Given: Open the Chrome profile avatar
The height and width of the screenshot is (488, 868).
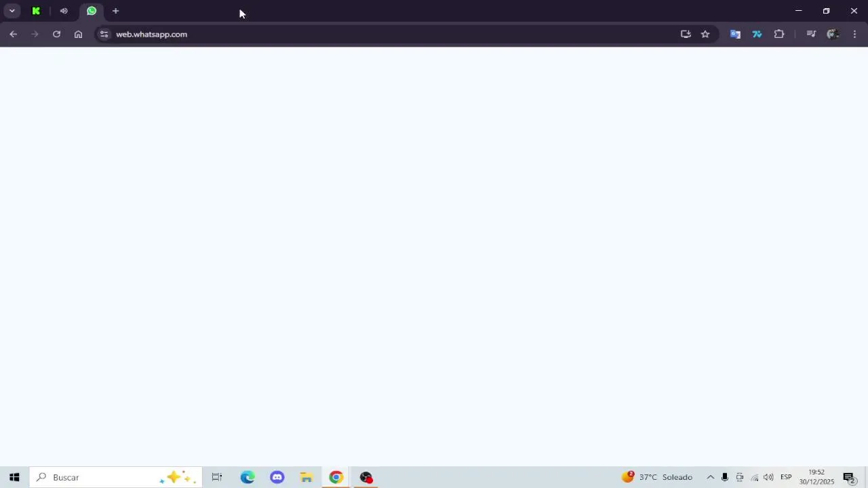Looking at the screenshot, I should (x=833, y=34).
